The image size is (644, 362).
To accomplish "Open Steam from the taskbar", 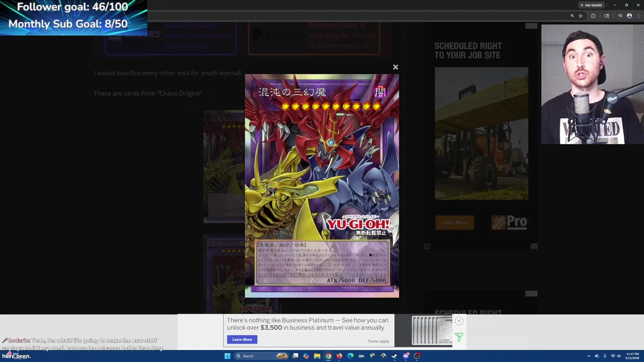I will [x=394, y=356].
